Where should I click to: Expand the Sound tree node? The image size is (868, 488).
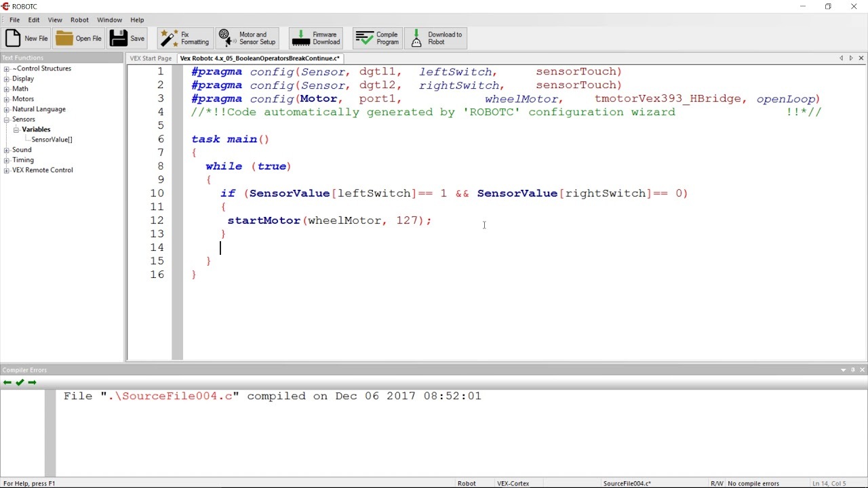point(7,150)
